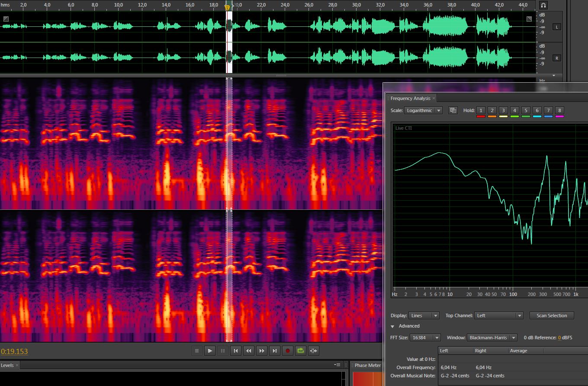Click Hold button number 1
Screen dimensions: 588x386
(x=481, y=110)
